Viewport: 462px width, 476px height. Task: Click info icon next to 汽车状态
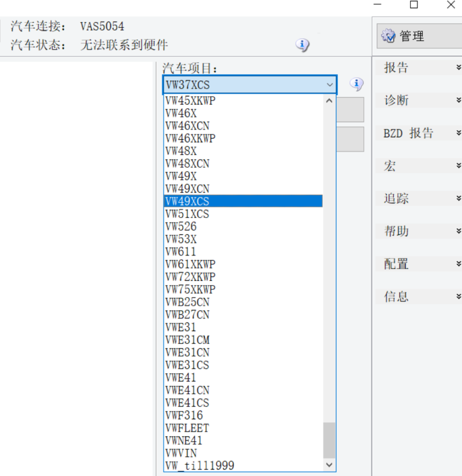302,45
